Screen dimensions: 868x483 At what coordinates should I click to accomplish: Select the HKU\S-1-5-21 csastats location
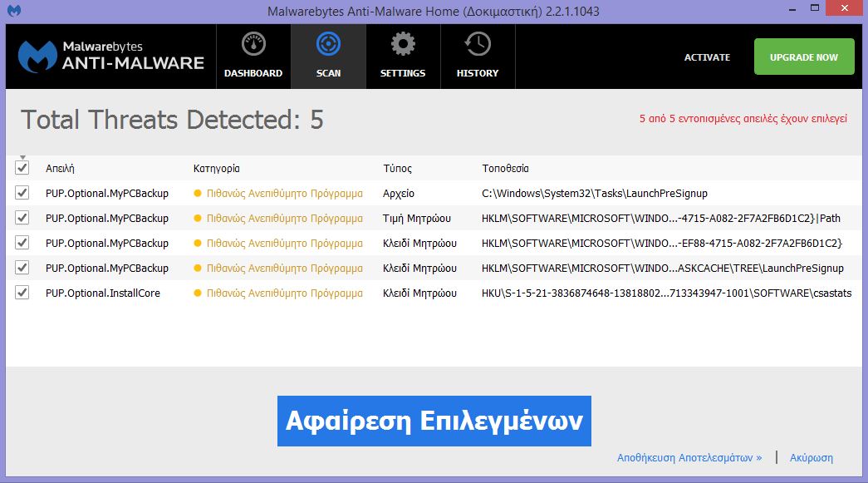point(666,293)
